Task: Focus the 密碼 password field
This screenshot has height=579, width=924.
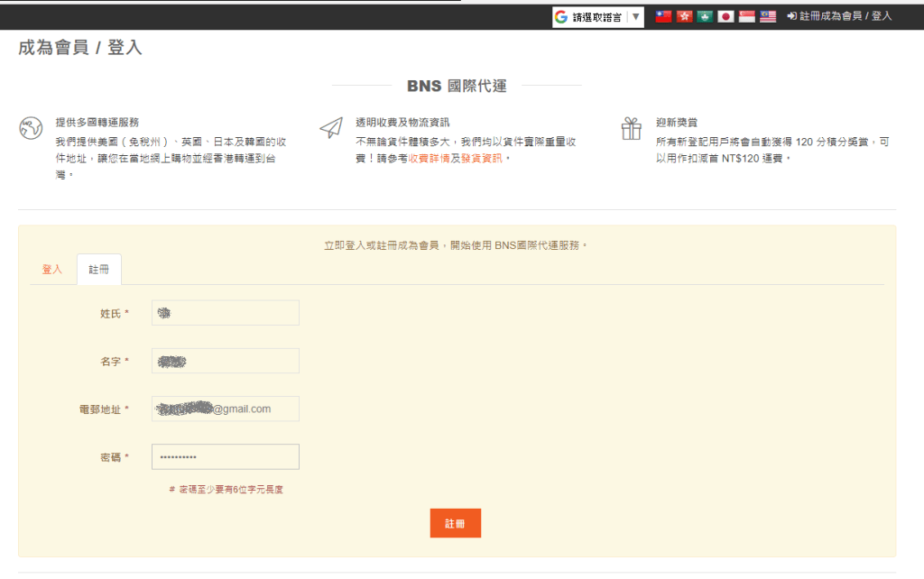Action: [x=226, y=457]
